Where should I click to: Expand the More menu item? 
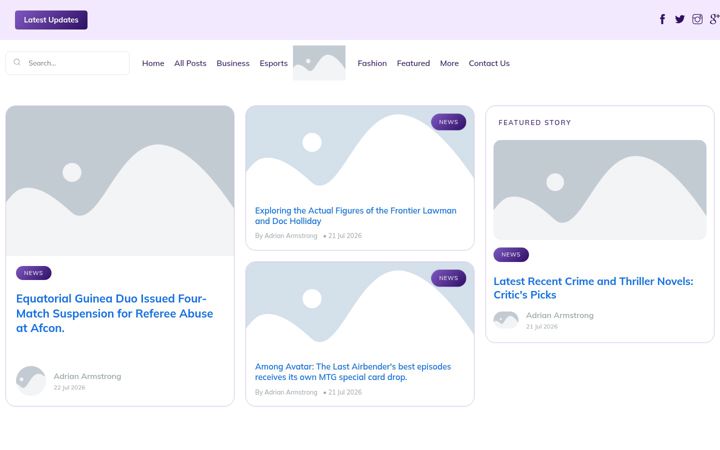[449, 63]
